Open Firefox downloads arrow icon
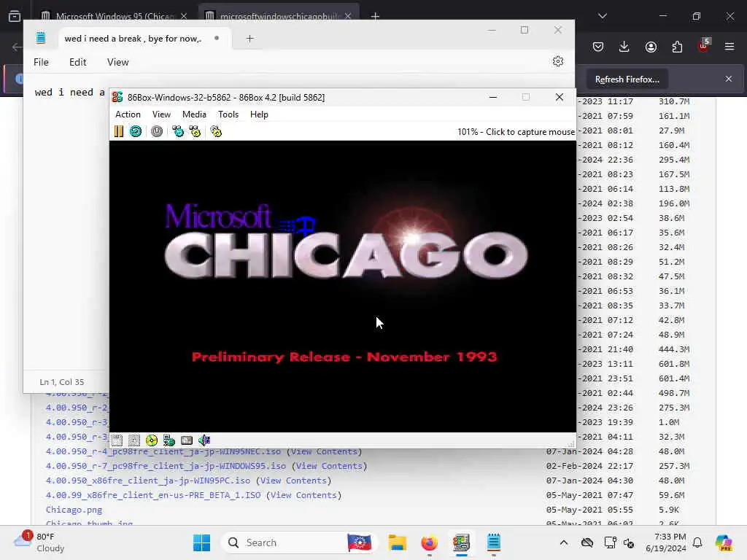This screenshot has width=747, height=560. coord(624,47)
